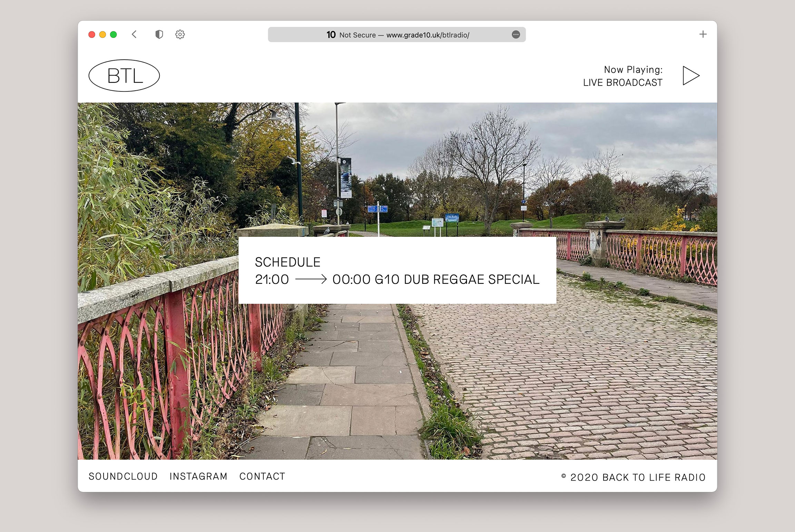Select the URL in the address bar
The height and width of the screenshot is (532, 795).
click(428, 35)
